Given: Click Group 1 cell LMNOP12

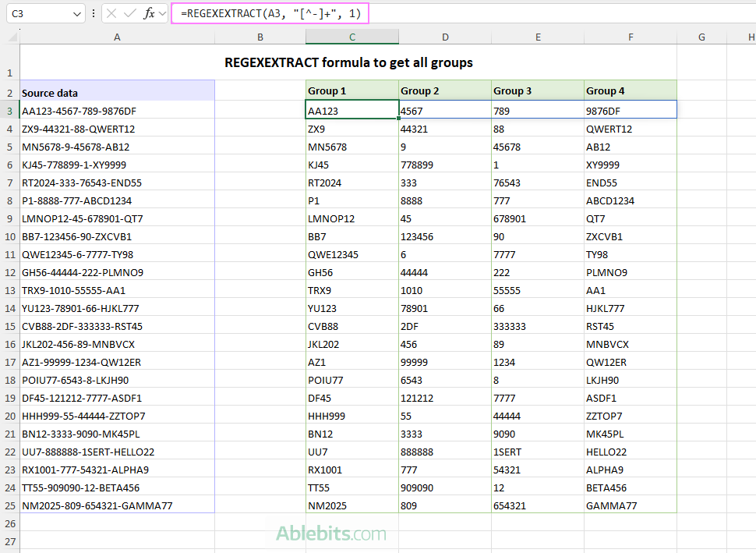Looking at the screenshot, I should (x=352, y=218).
